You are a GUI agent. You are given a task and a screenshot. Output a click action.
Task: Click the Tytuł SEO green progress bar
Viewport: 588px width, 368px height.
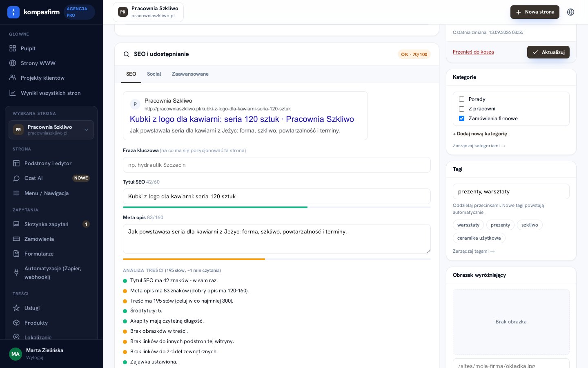pyautogui.click(x=215, y=207)
